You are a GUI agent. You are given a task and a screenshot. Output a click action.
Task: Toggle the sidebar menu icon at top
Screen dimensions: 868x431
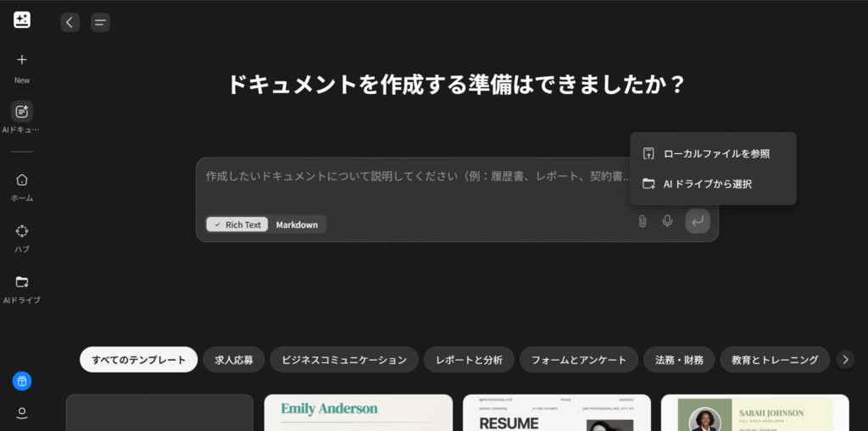click(x=100, y=23)
